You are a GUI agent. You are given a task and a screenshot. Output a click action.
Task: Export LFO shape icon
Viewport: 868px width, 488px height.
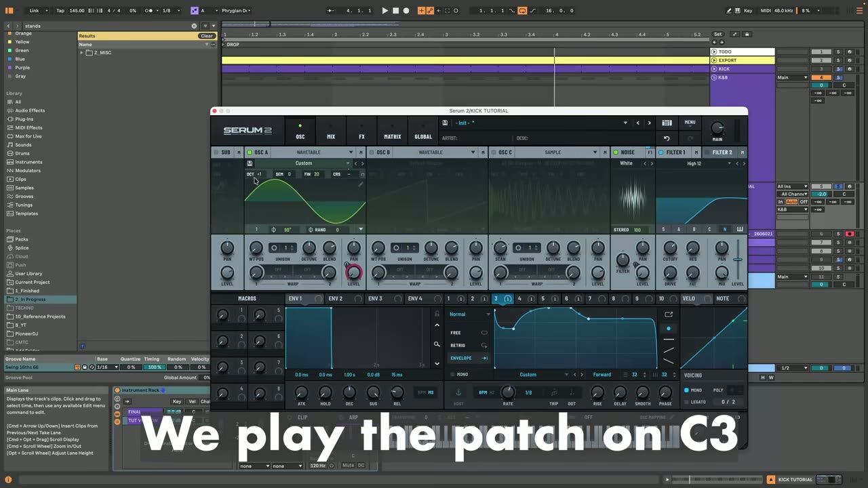[669, 314]
